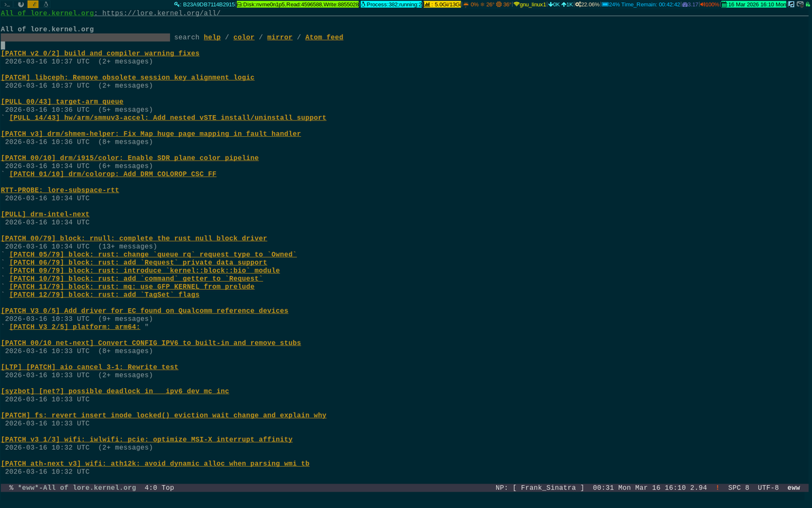This screenshot has width=812, height=508.
Task: Open the color link
Action: pyautogui.click(x=244, y=37)
